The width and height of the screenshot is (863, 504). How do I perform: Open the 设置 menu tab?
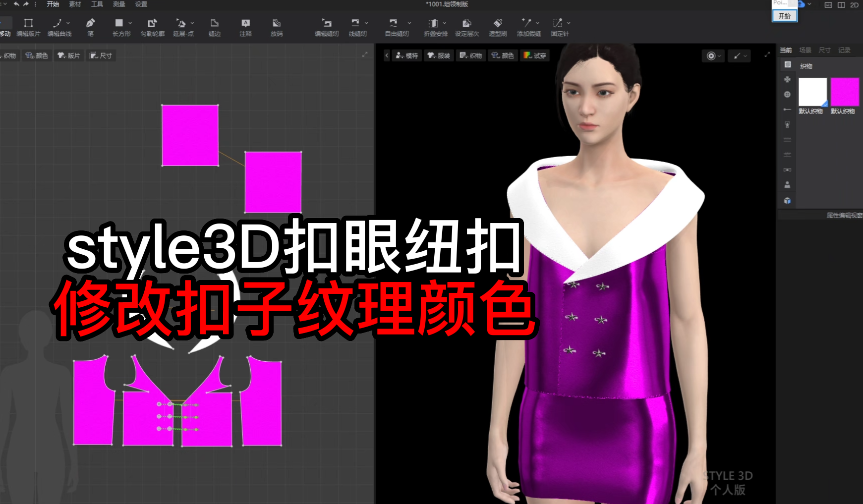coord(141,4)
